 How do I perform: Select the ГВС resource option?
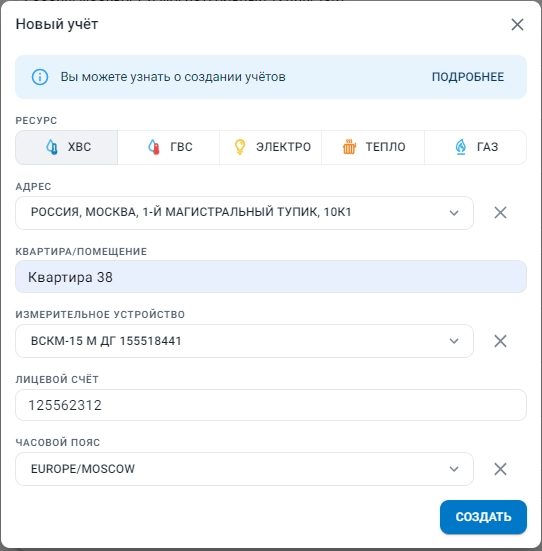169,147
